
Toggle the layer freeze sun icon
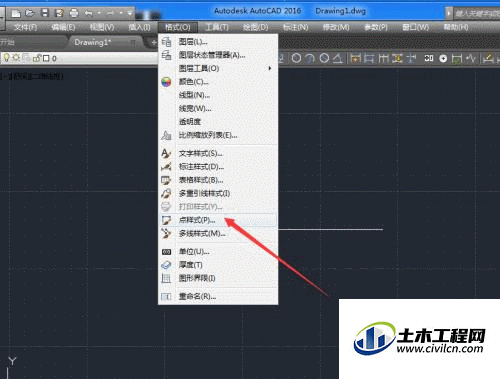click(x=16, y=58)
